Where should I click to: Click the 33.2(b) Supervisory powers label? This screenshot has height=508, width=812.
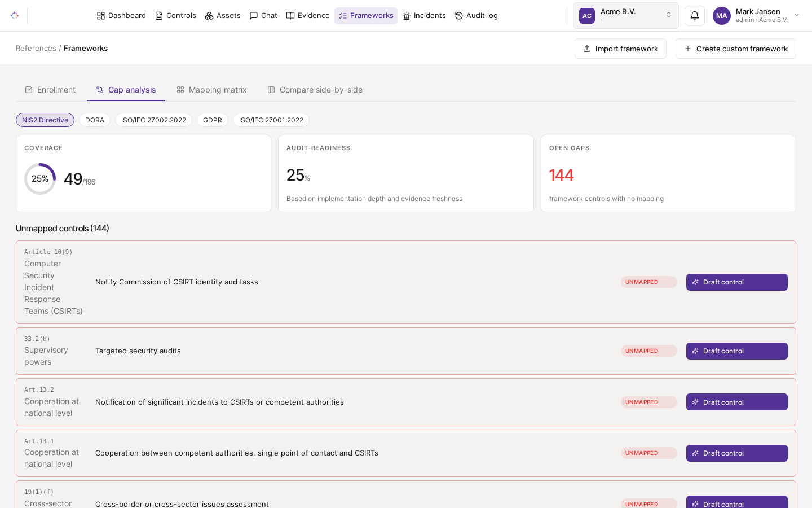pos(46,356)
